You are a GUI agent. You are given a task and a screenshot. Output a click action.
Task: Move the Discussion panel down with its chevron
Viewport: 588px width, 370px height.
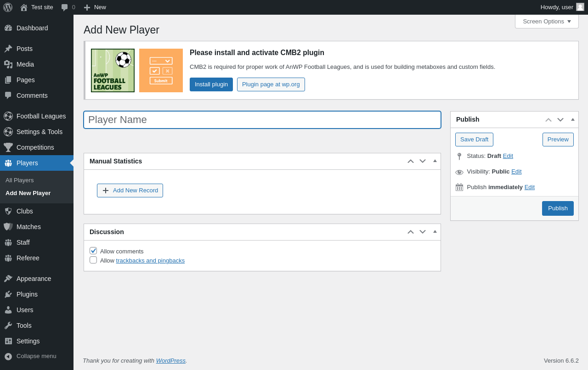coord(423,232)
